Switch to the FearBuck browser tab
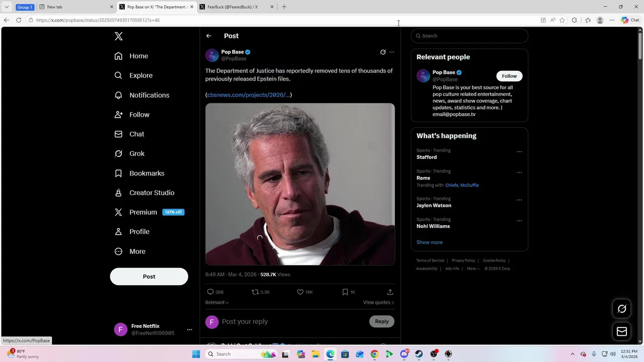The width and height of the screenshot is (644, 362). pyautogui.click(x=236, y=7)
